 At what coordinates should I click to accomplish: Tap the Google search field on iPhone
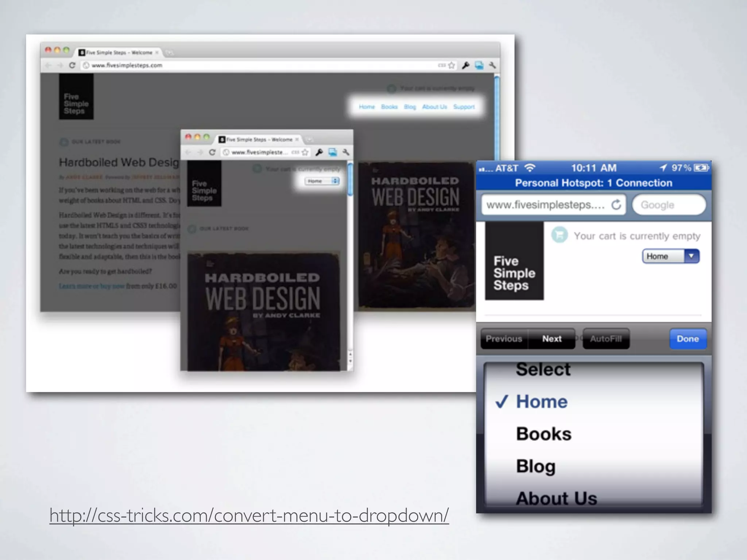[669, 205]
